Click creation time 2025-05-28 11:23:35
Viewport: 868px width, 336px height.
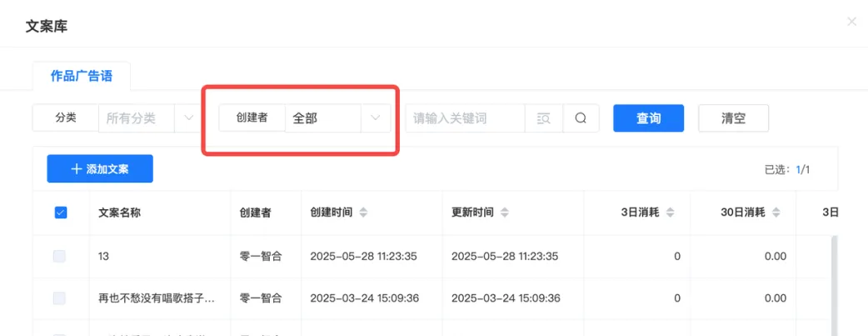363,256
